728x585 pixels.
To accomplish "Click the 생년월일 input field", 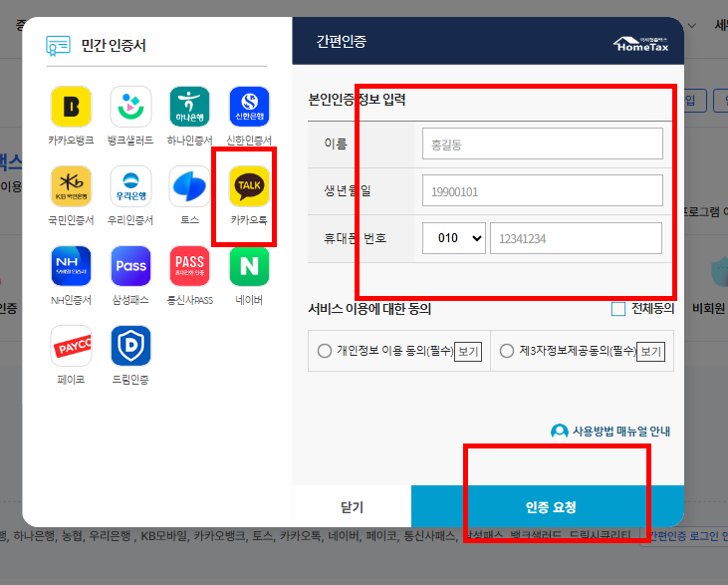I will point(543,190).
